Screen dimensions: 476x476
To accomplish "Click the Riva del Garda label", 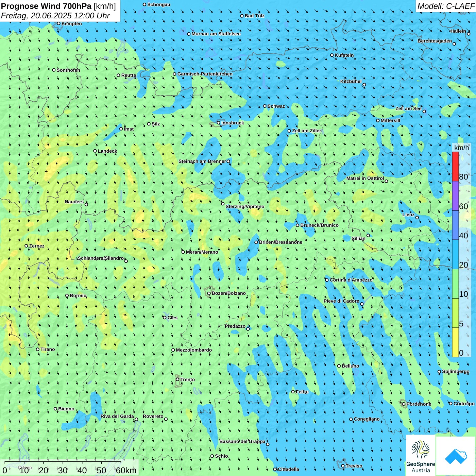I will pyautogui.click(x=117, y=416).
